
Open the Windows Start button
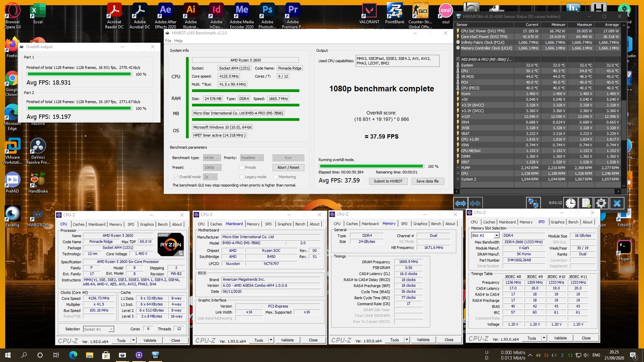click(x=8, y=355)
